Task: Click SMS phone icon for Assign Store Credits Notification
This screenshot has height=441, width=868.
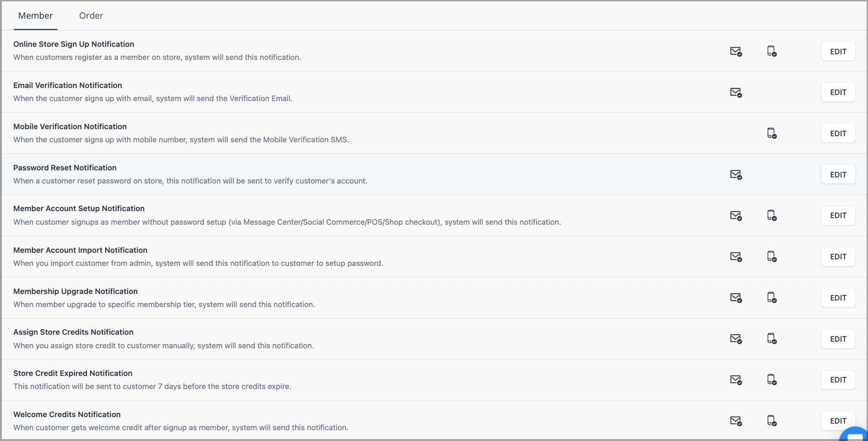Action: click(x=772, y=338)
